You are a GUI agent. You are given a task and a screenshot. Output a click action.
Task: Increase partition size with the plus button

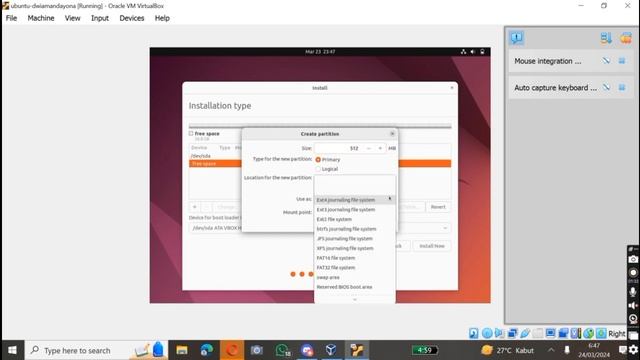click(380, 148)
